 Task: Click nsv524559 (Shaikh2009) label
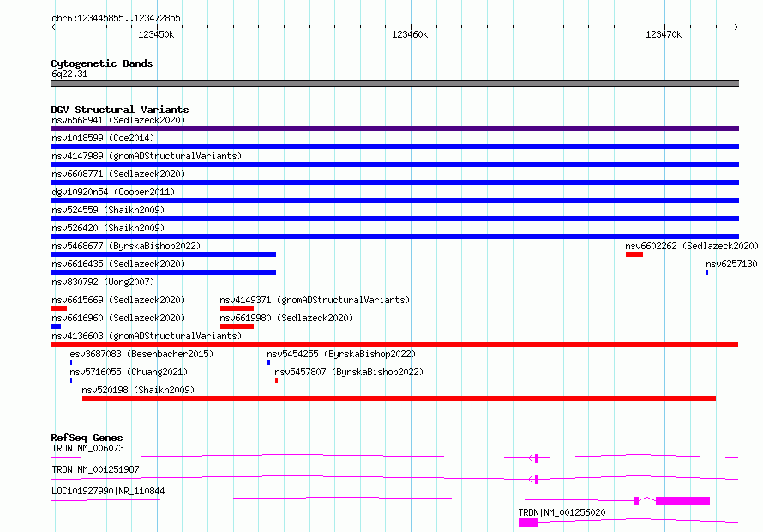pos(108,210)
